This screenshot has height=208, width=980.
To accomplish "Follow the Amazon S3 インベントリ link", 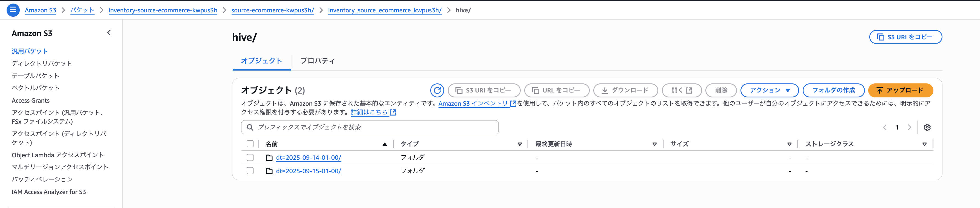I will pyautogui.click(x=473, y=104).
